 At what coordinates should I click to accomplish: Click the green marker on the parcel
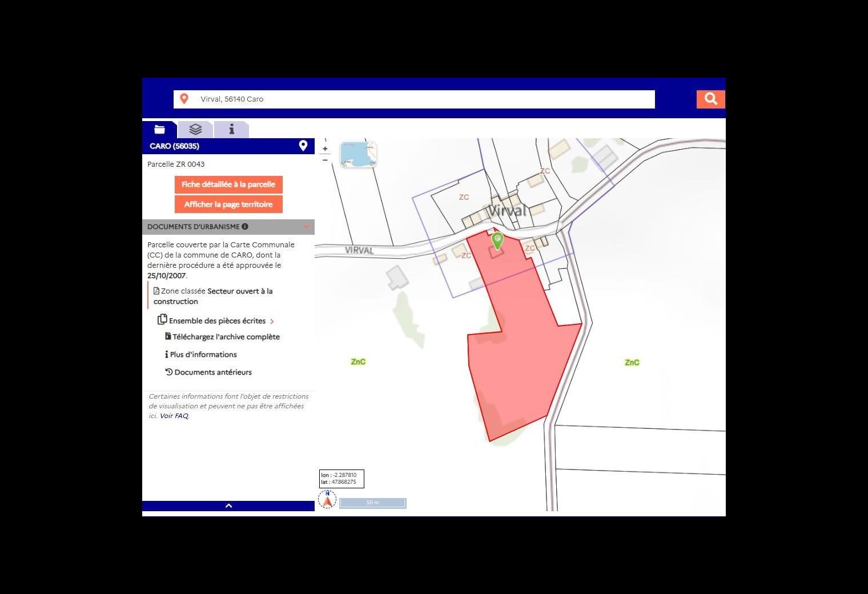[497, 240]
